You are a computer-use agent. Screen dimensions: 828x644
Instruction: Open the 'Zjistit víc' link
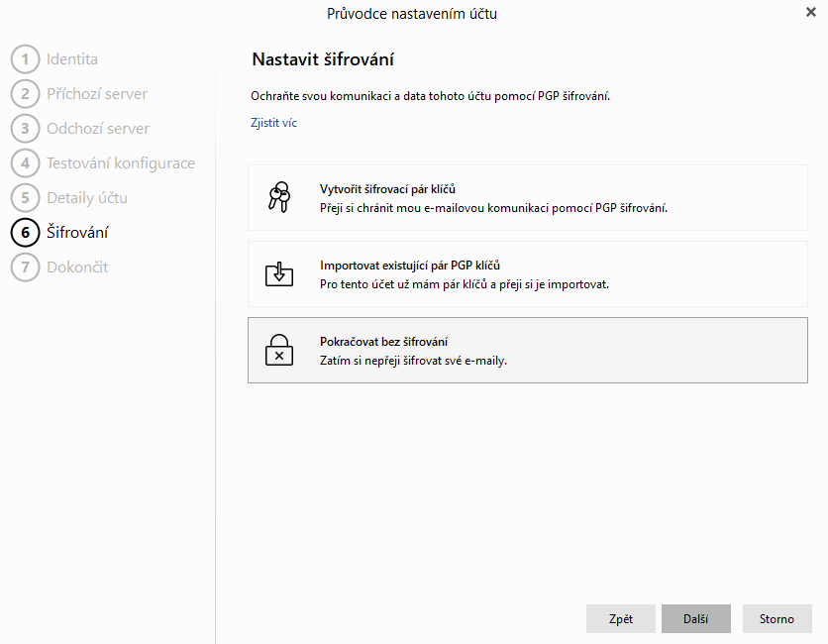click(274, 123)
